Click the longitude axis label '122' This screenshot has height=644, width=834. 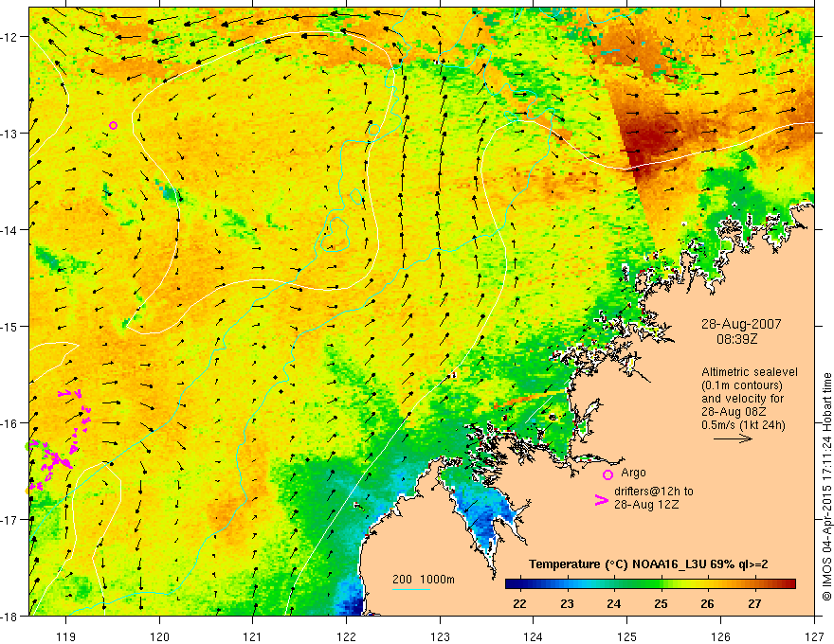point(346,636)
